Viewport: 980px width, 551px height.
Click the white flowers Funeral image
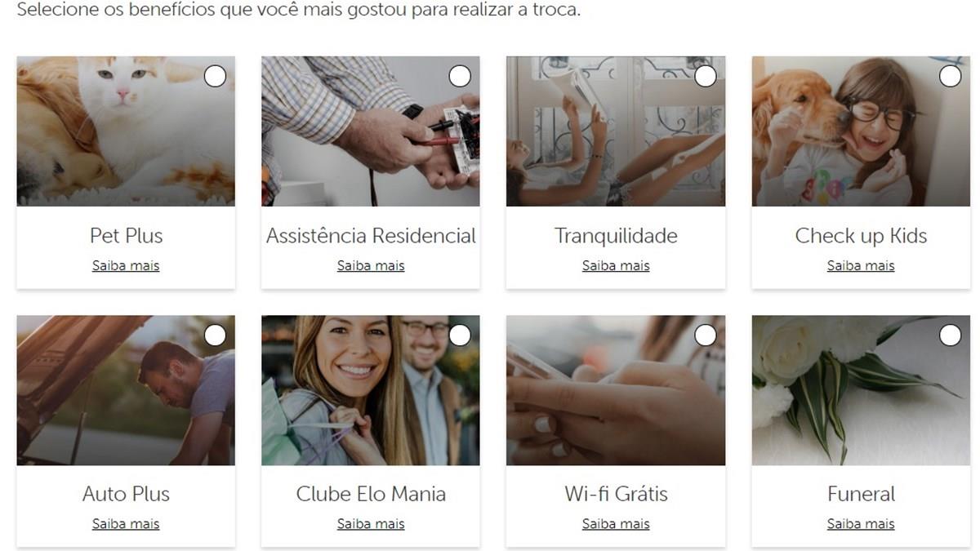pos(861,390)
